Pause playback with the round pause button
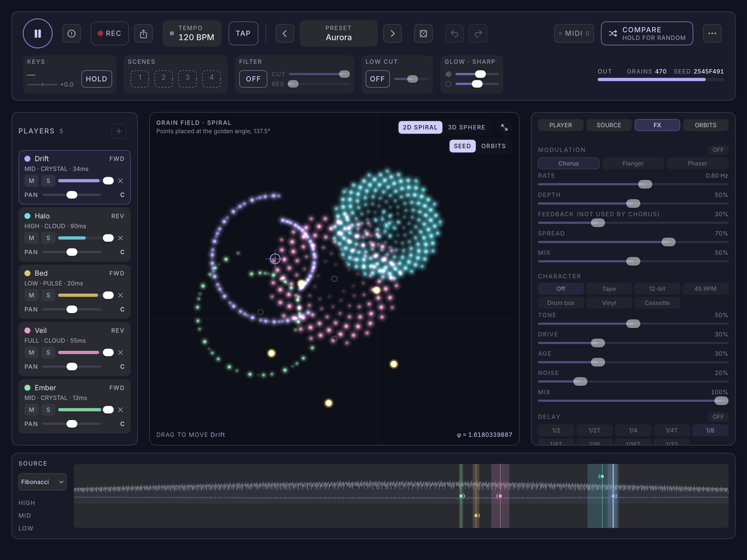This screenshot has width=747, height=560. (38, 34)
